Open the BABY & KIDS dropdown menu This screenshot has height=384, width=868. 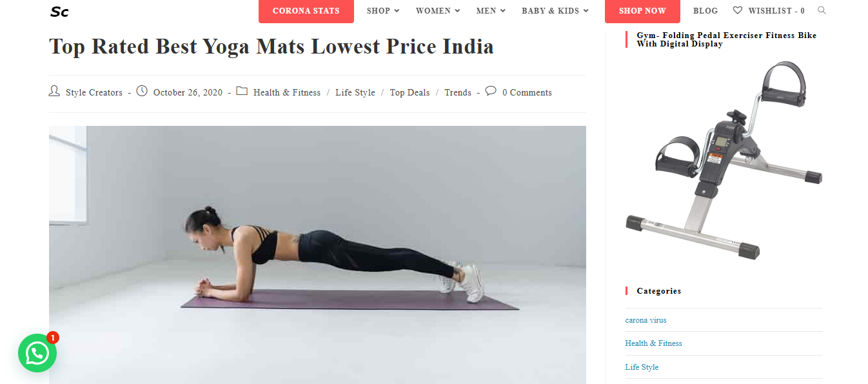pyautogui.click(x=555, y=11)
